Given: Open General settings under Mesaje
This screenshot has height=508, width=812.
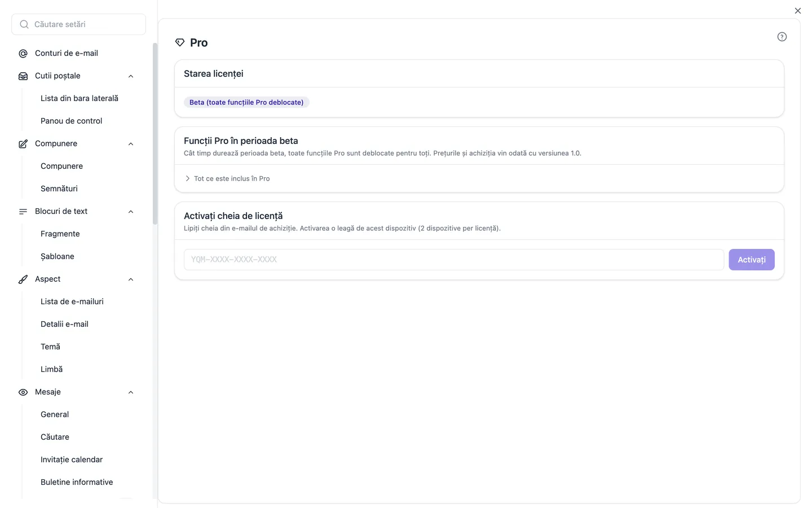Looking at the screenshot, I should [x=55, y=414].
